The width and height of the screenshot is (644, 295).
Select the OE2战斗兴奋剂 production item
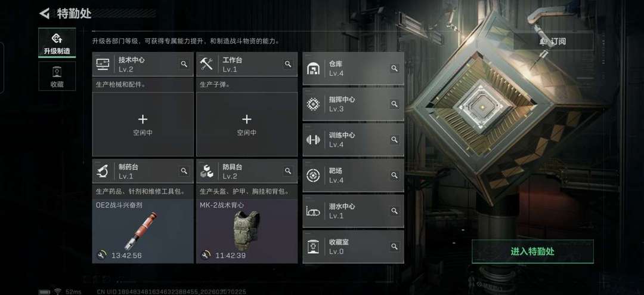[x=143, y=231]
